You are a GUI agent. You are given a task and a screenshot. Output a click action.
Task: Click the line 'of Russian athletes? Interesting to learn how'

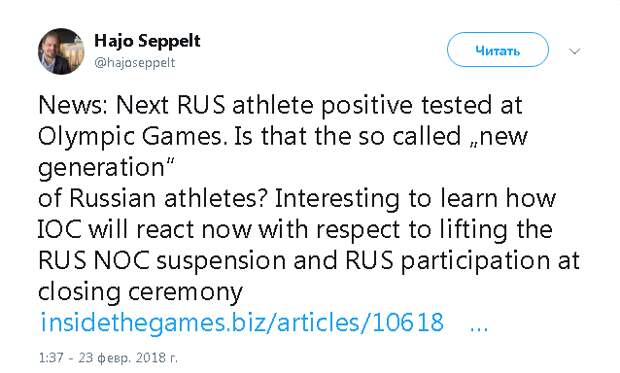point(297,199)
